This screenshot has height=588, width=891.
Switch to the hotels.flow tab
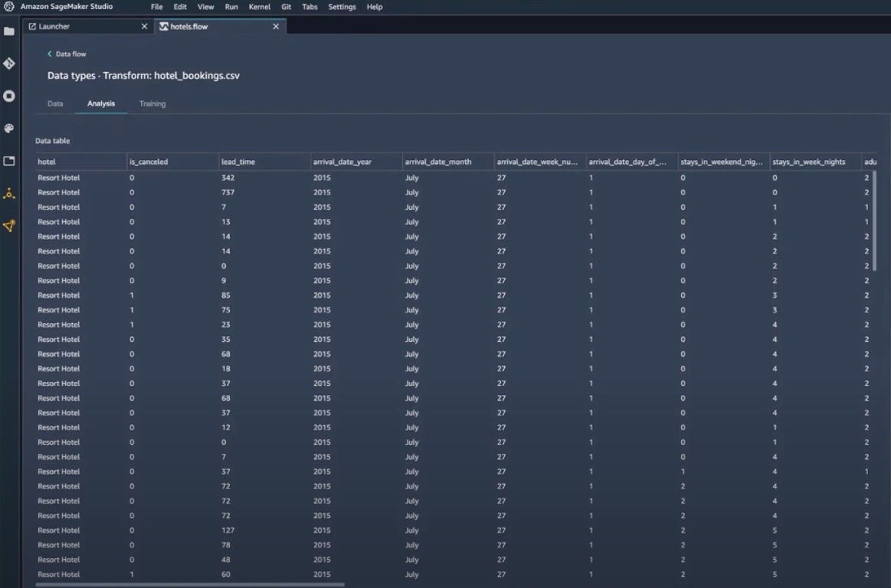[x=221, y=26]
